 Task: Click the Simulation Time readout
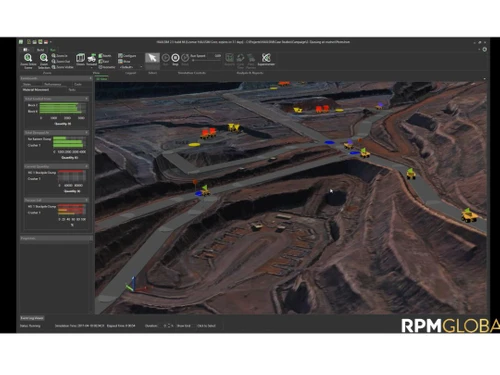[x=79, y=326]
